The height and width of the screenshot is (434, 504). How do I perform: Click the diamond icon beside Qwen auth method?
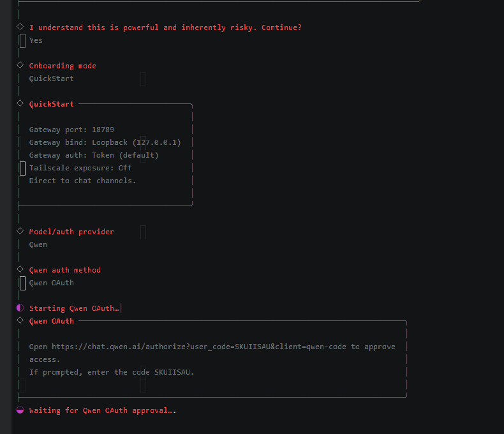pos(20,269)
